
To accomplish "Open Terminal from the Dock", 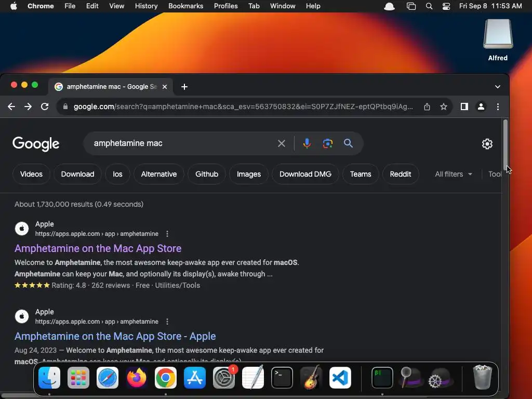I will 282,378.
